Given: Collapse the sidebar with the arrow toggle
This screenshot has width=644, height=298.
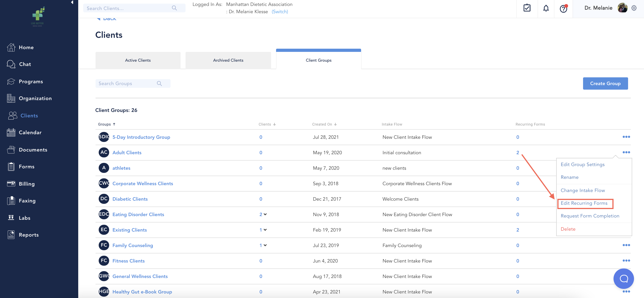Looking at the screenshot, I should [x=72, y=2].
